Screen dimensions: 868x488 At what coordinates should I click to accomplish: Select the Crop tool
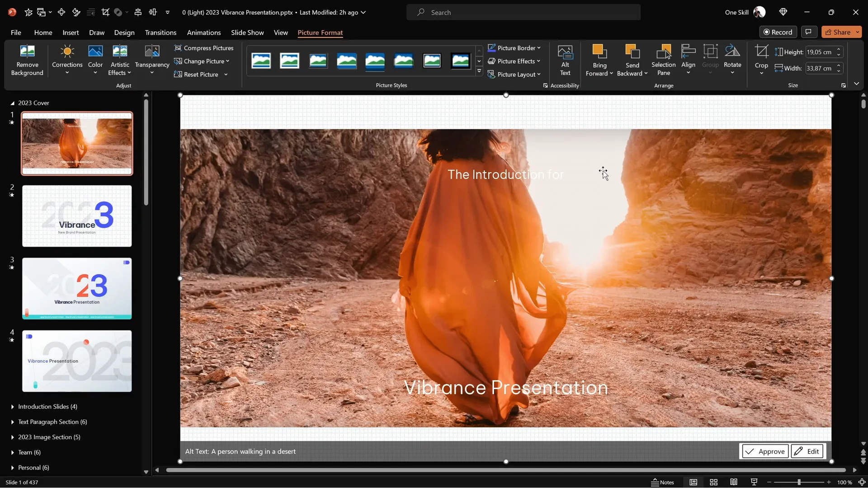coord(761,52)
